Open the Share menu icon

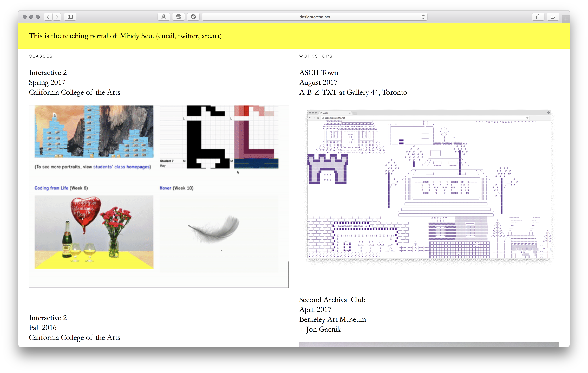click(x=538, y=17)
